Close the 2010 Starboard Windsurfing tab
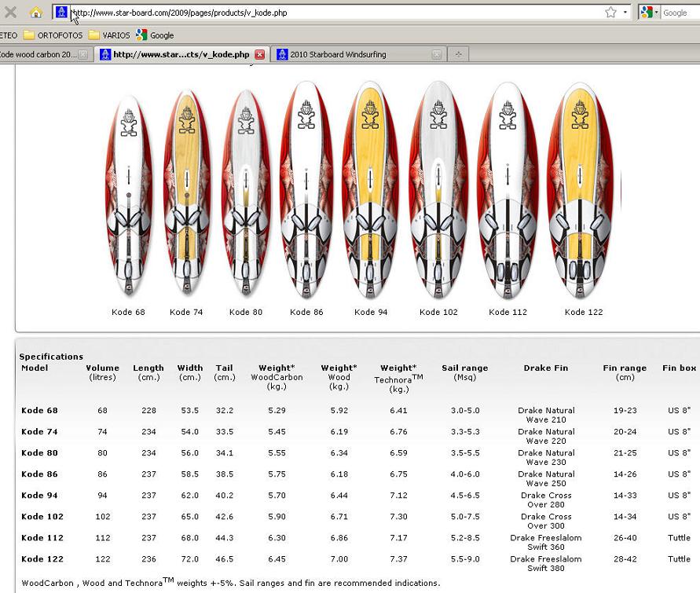The image size is (700, 593). click(437, 55)
